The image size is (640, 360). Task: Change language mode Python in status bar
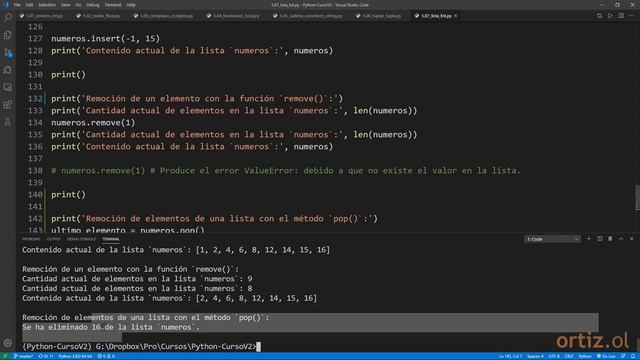pyautogui.click(x=584, y=356)
